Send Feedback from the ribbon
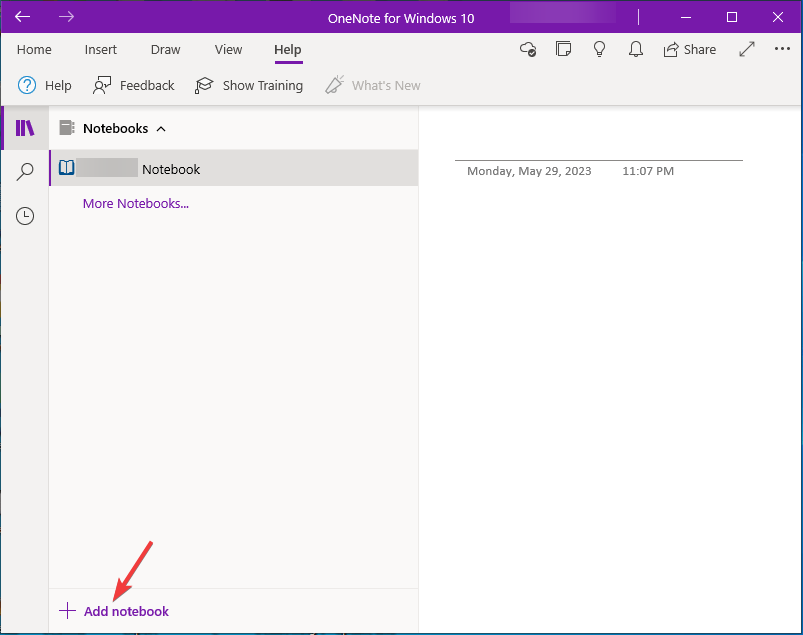This screenshot has height=635, width=803. (x=134, y=85)
